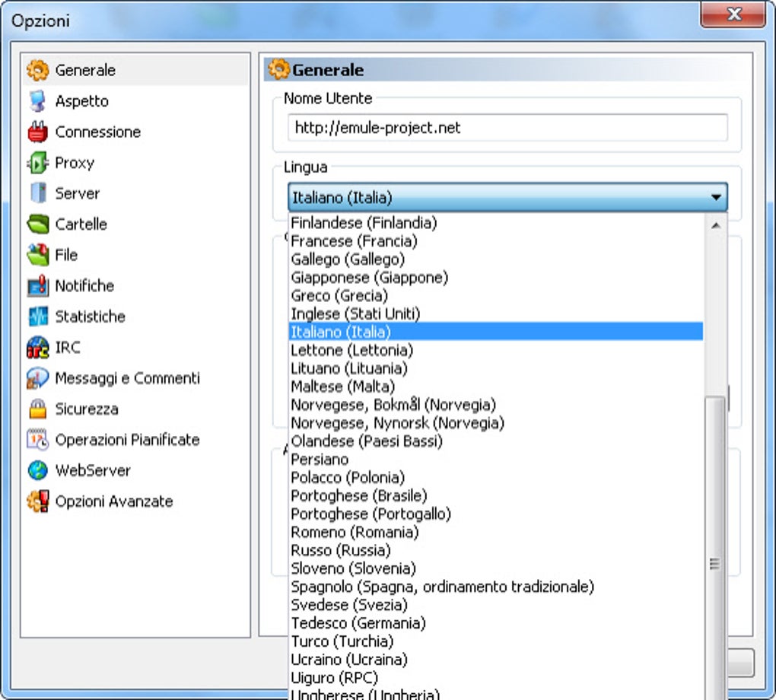Viewport: 776px width, 700px height.
Task: Choose Portoghese (Portogallo) language
Action: 496,514
